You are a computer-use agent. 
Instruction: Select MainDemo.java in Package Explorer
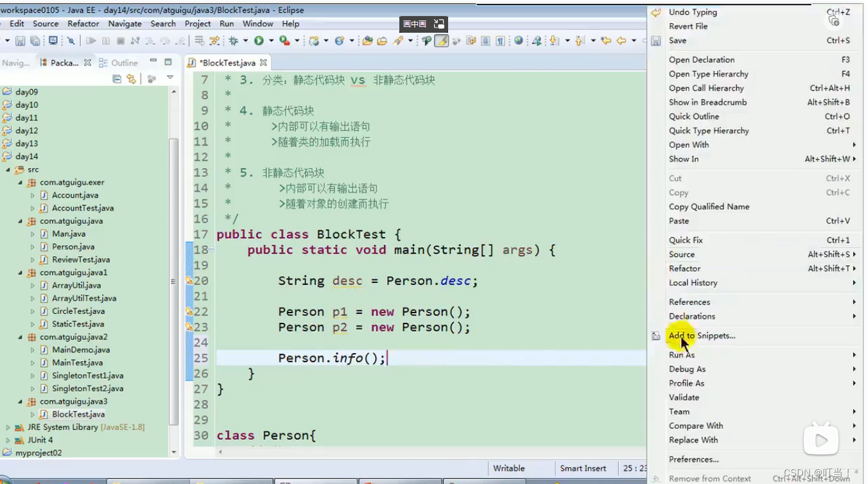point(81,350)
